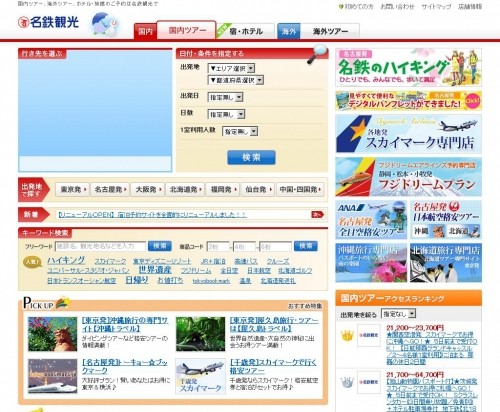This screenshot has width=500, height=412.
Task: Click the 行き先を選ぶ destination map area
Action: coord(95,110)
